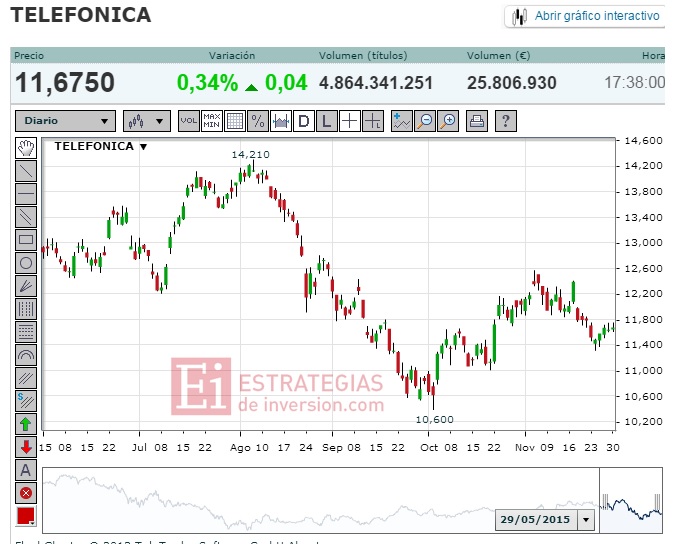Add an indicator via line-plus icon
The height and width of the screenshot is (544, 680).
(402, 121)
